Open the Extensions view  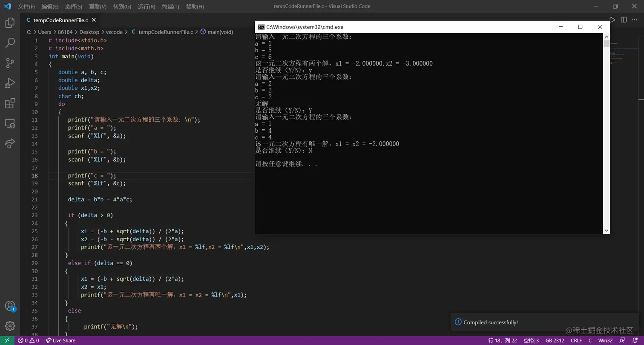point(10,103)
